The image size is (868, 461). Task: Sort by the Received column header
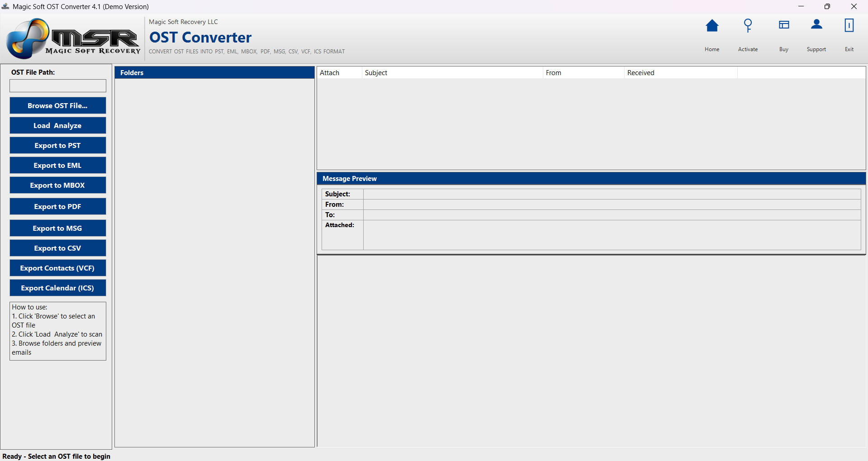point(681,73)
